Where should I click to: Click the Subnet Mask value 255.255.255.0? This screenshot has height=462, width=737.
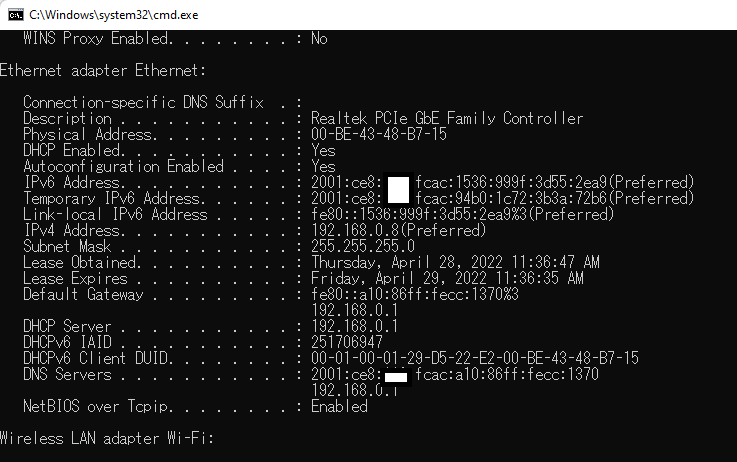tap(363, 246)
